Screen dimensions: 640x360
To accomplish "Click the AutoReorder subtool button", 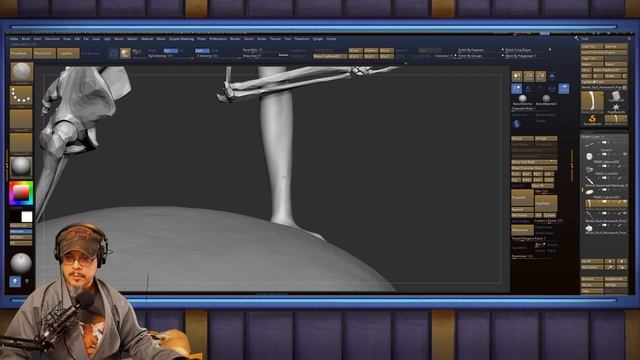I will 616,279.
